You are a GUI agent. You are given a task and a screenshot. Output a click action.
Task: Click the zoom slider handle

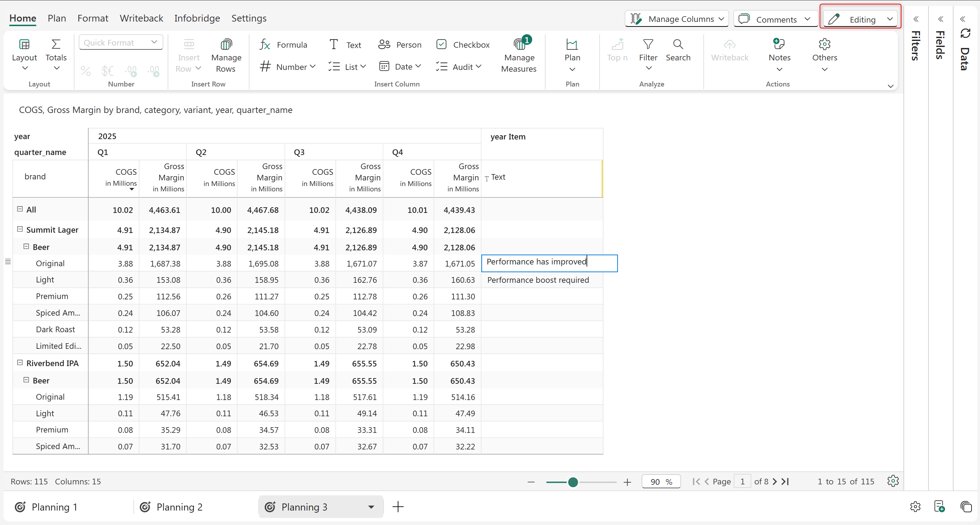click(573, 482)
